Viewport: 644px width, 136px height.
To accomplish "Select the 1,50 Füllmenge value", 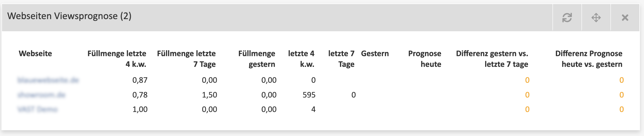I will [x=210, y=95].
